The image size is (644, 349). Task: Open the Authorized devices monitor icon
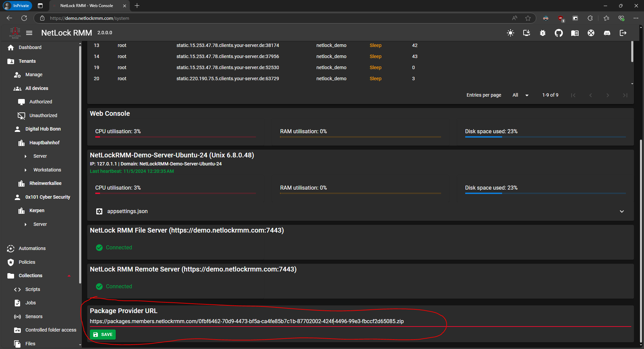pyautogui.click(x=21, y=102)
